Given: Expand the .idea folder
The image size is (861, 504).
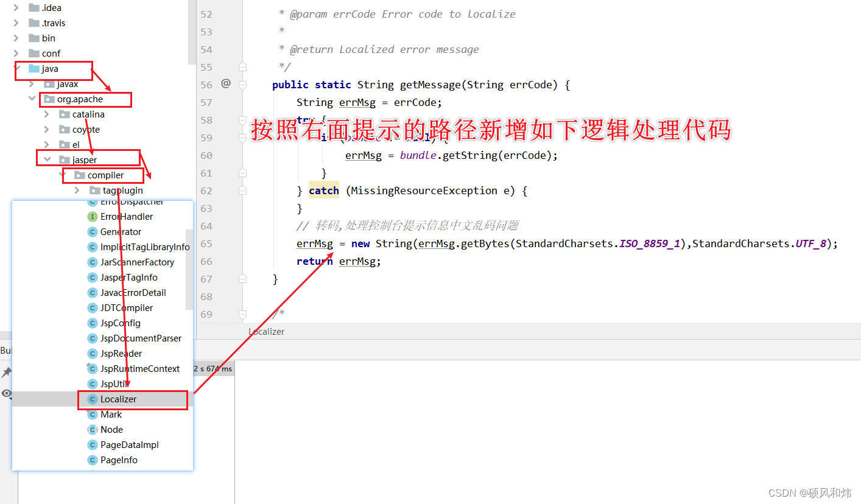Looking at the screenshot, I should click(16, 8).
